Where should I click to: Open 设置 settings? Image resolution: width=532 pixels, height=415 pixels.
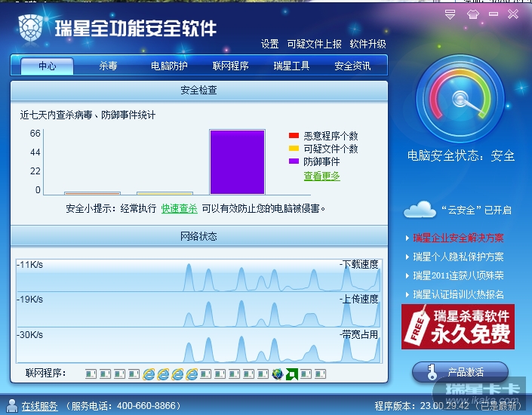click(269, 44)
